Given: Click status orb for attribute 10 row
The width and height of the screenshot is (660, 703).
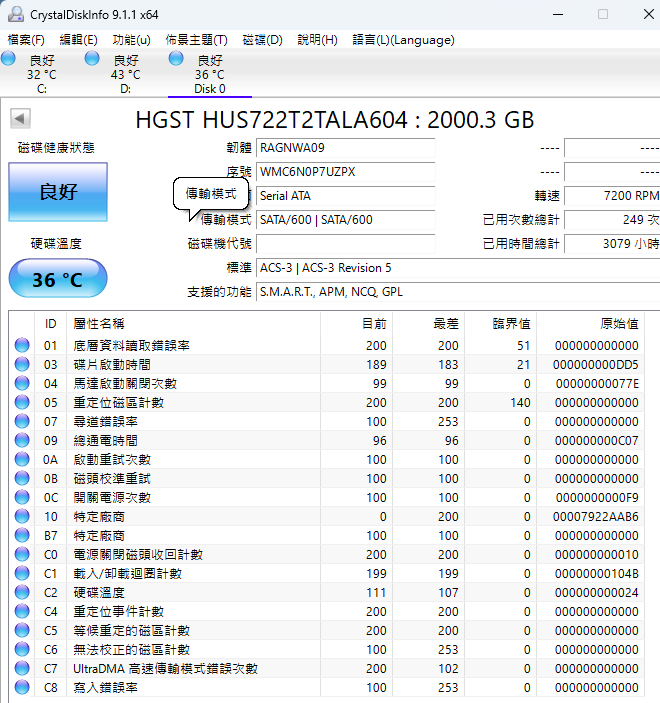Looking at the screenshot, I should [22, 516].
